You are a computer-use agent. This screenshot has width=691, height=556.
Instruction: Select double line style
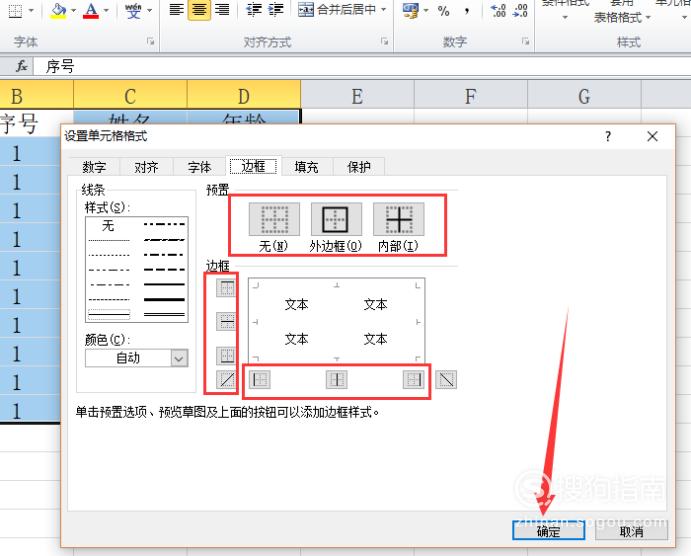164,314
